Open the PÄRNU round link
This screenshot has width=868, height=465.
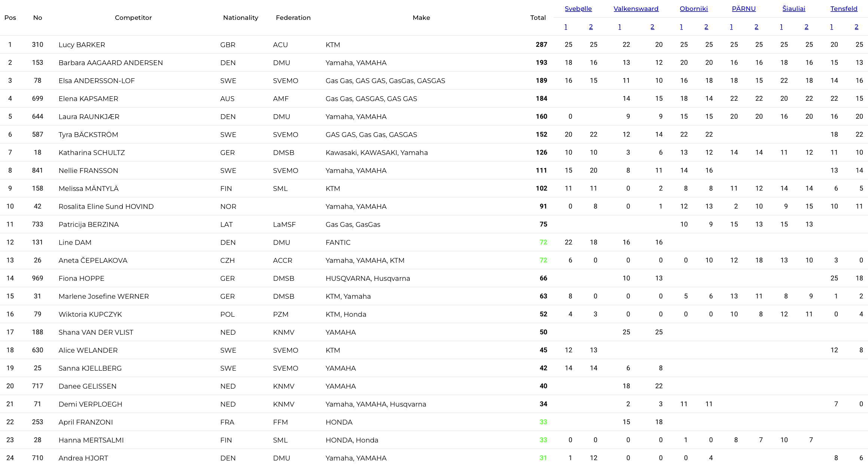click(744, 9)
